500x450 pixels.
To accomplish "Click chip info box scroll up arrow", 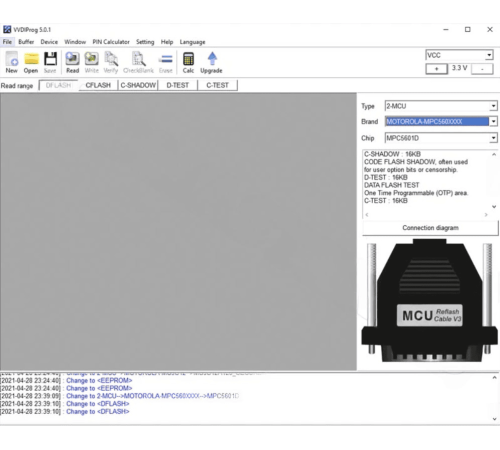I will coord(494,154).
